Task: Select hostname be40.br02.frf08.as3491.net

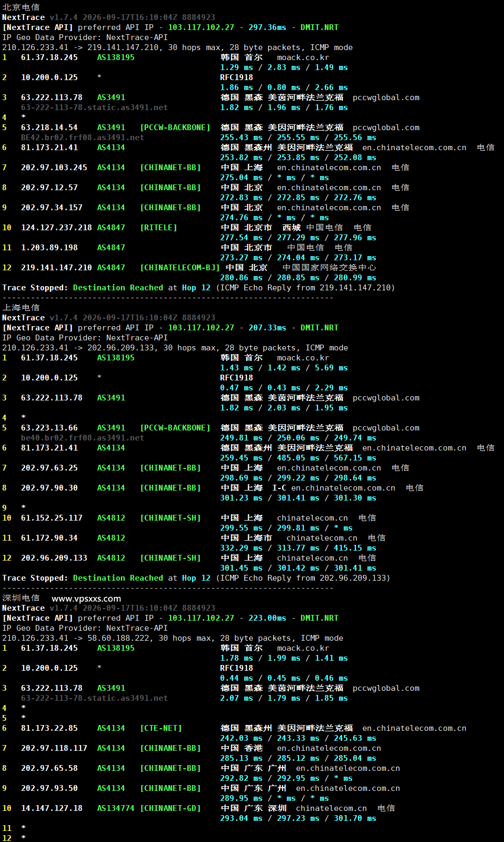Action: pos(83,438)
